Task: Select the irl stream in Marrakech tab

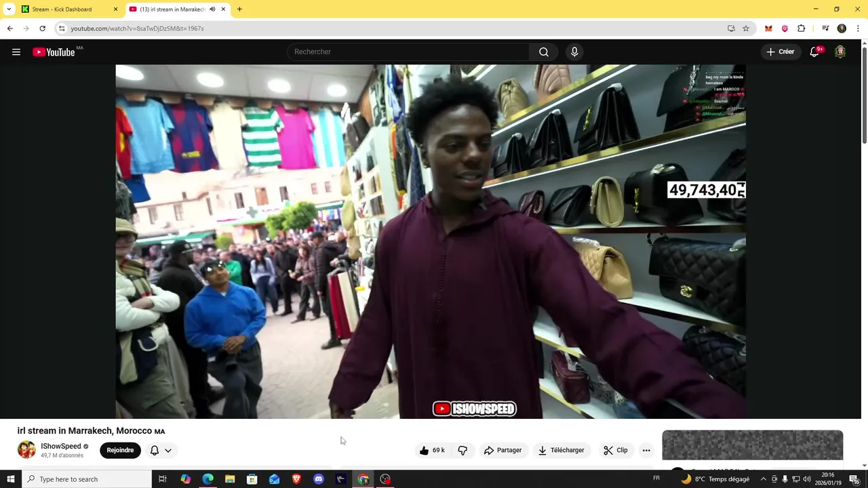Action: tap(172, 9)
